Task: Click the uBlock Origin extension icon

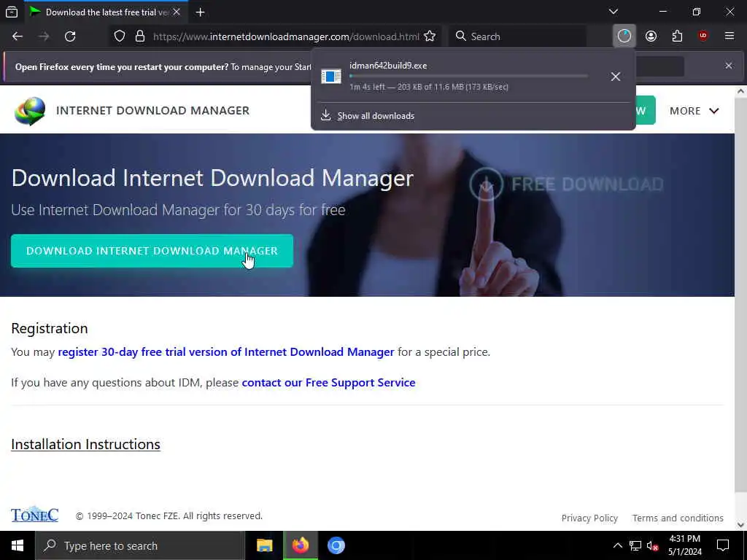Action: click(x=703, y=36)
